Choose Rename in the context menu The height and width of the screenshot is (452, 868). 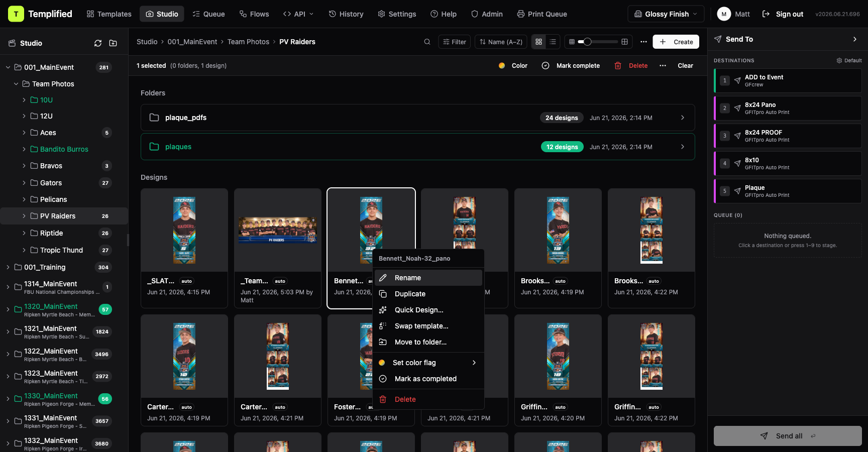point(428,278)
